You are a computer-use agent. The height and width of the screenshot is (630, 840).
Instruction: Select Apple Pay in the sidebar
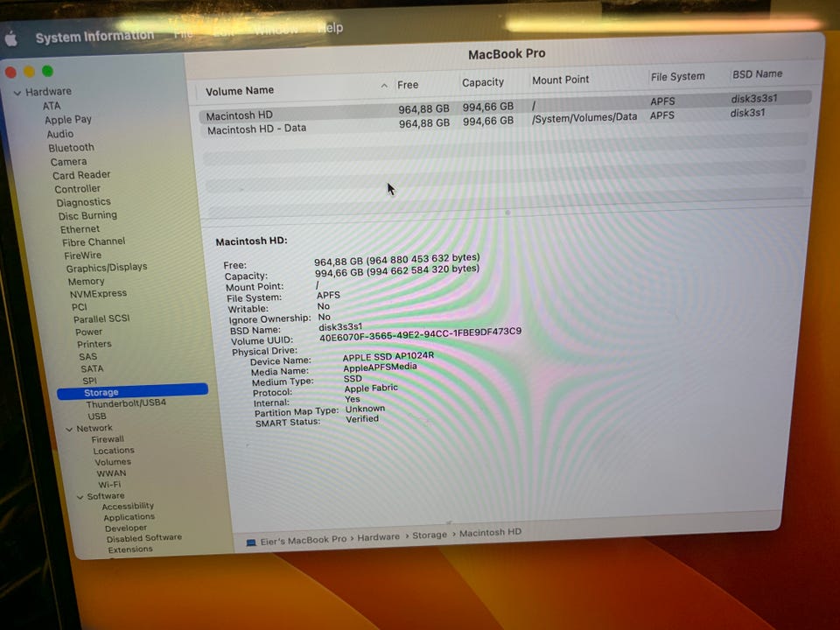click(x=68, y=120)
